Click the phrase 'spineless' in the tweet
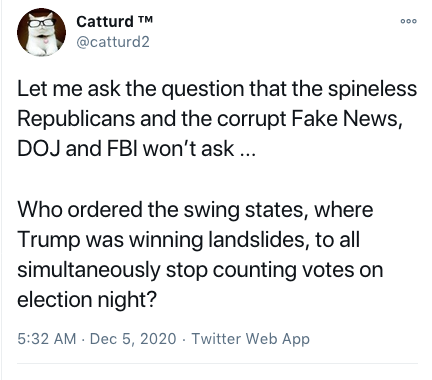Viewport: 432px width, 380px height. (x=372, y=89)
